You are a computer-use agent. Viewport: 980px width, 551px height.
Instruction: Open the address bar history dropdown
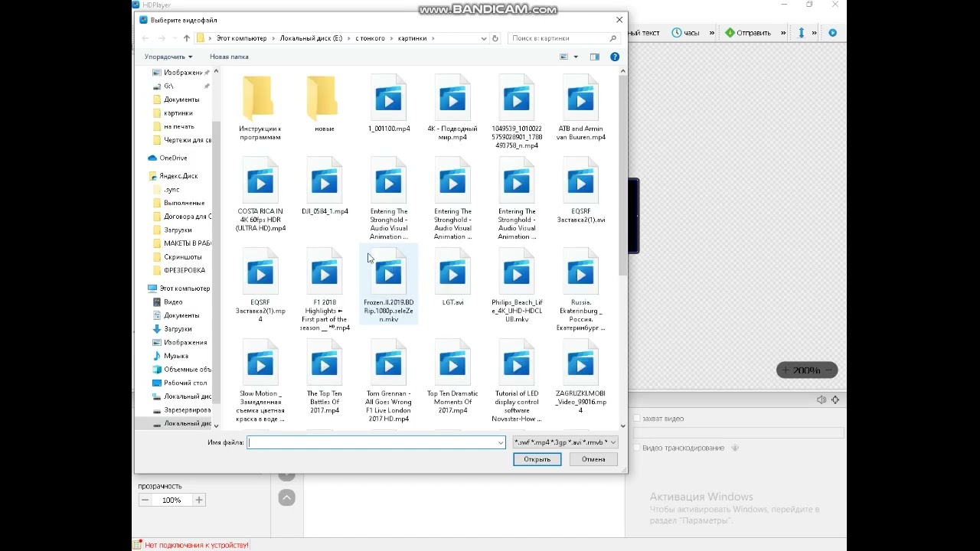tap(484, 38)
